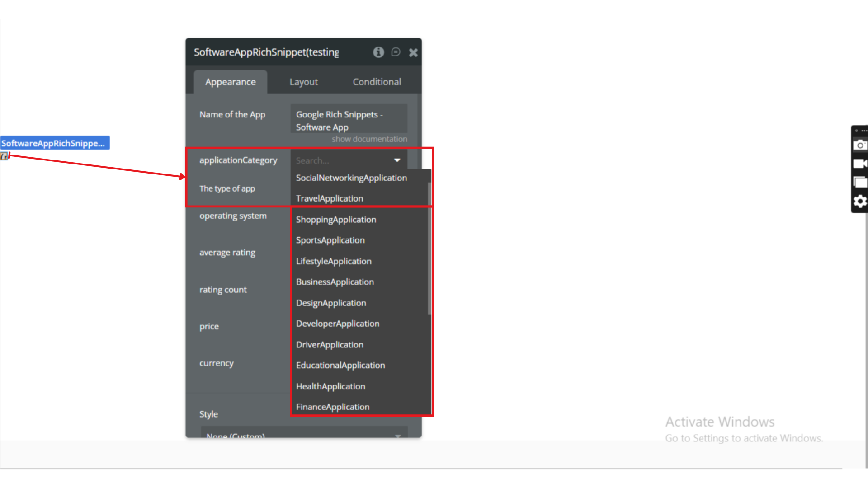Close the SoftwareAppRichSnippet property editor
This screenshot has width=868, height=488.
click(x=413, y=53)
